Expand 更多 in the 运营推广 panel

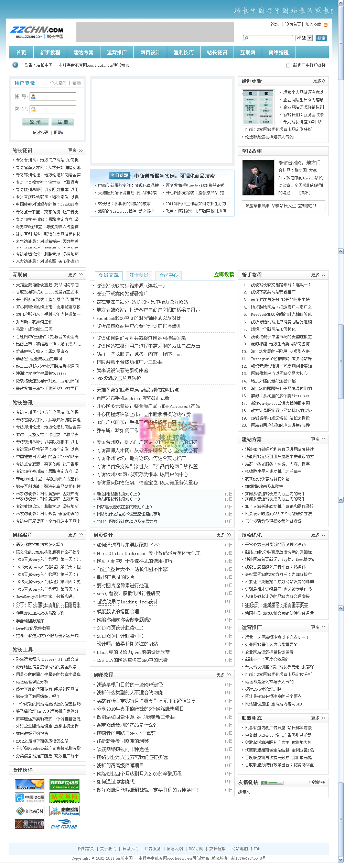[318, 627]
